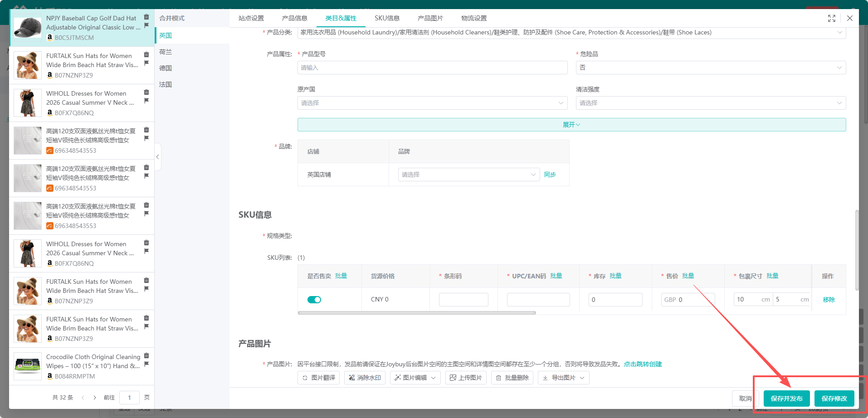Click the 保存并发布 button
Screen dimensions: 868x418
pos(786,399)
